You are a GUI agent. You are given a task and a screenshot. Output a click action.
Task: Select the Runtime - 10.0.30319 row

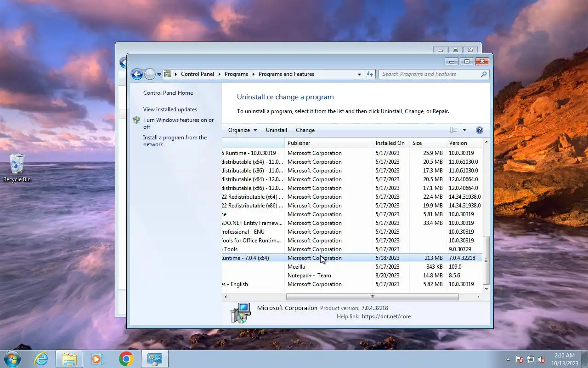point(352,153)
